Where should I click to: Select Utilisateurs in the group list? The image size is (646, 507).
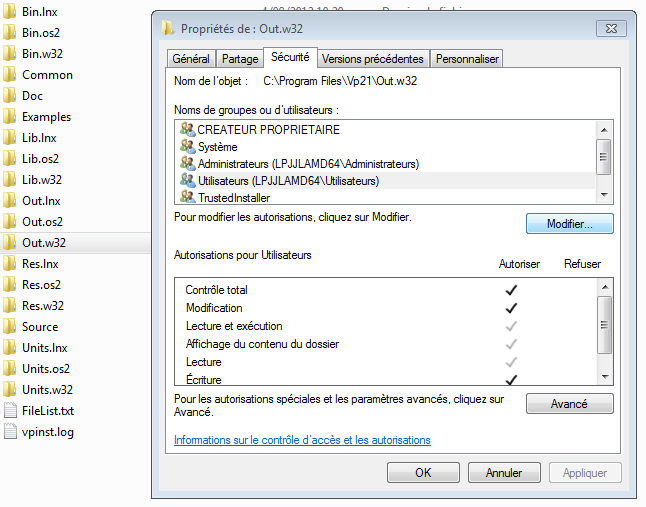click(x=288, y=181)
